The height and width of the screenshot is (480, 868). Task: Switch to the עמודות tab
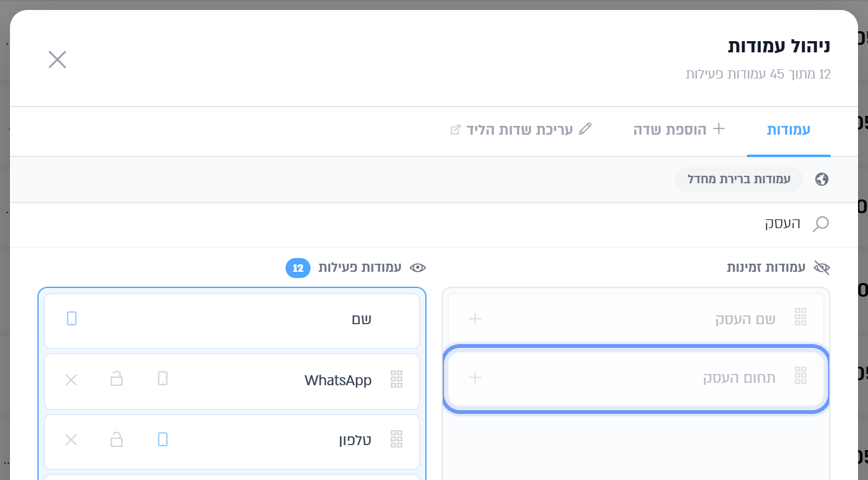(x=789, y=130)
